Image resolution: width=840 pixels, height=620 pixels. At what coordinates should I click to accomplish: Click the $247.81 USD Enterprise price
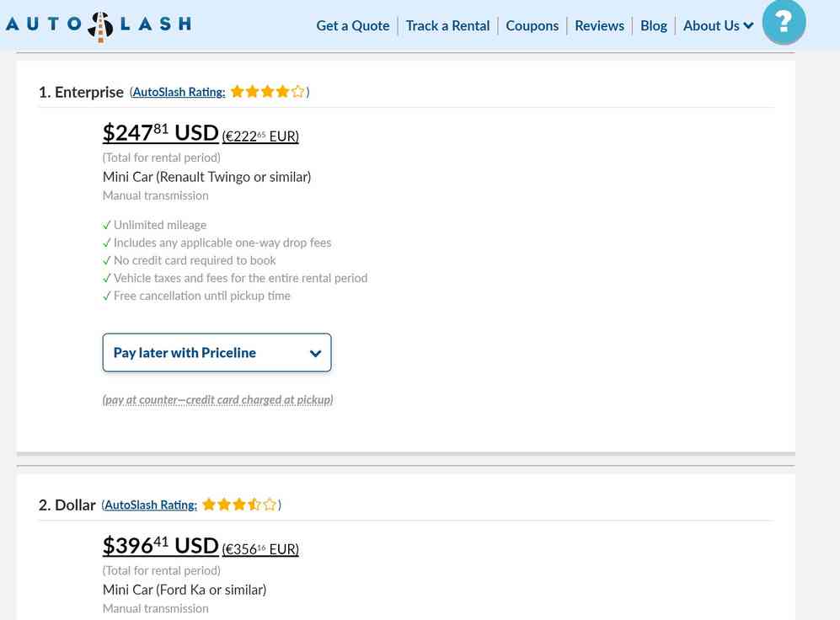(161, 133)
